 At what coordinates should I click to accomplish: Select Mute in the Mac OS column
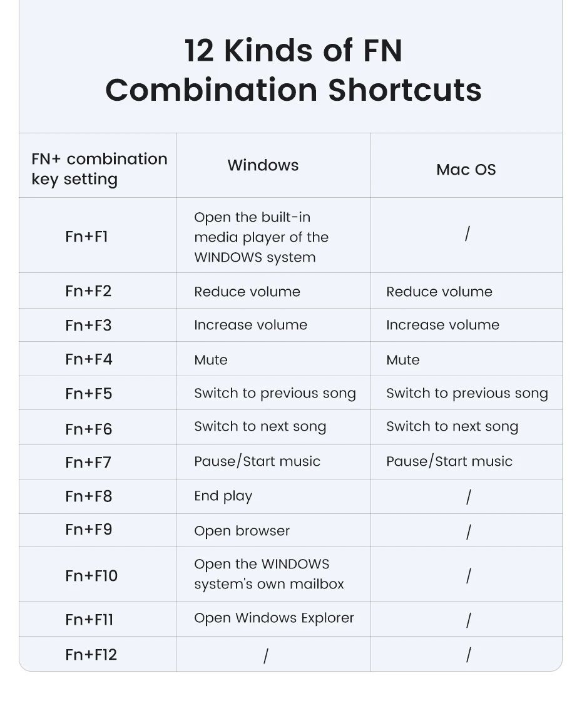point(403,360)
